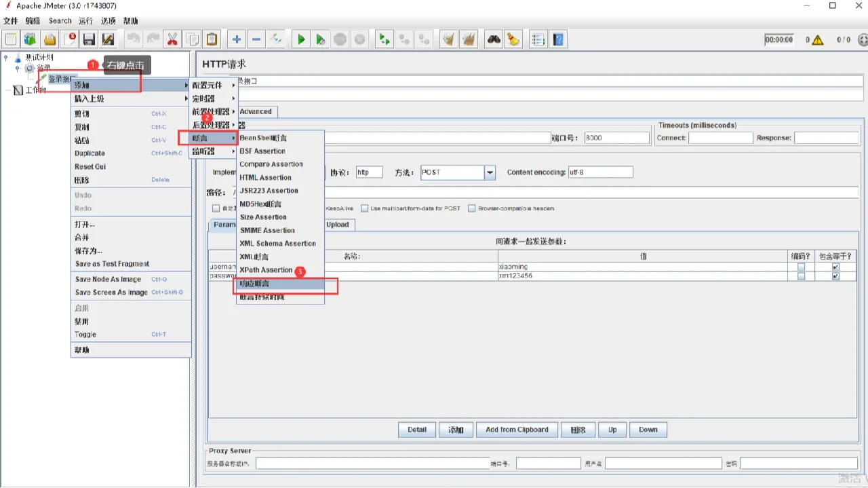Click the Clear All results icon
This screenshot has width=868, height=488.
tap(469, 39)
